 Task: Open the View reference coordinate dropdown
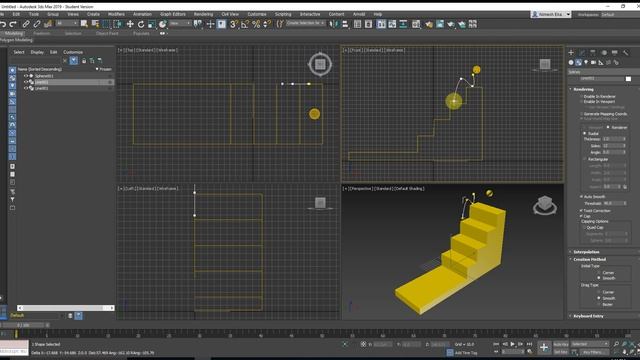pos(180,24)
